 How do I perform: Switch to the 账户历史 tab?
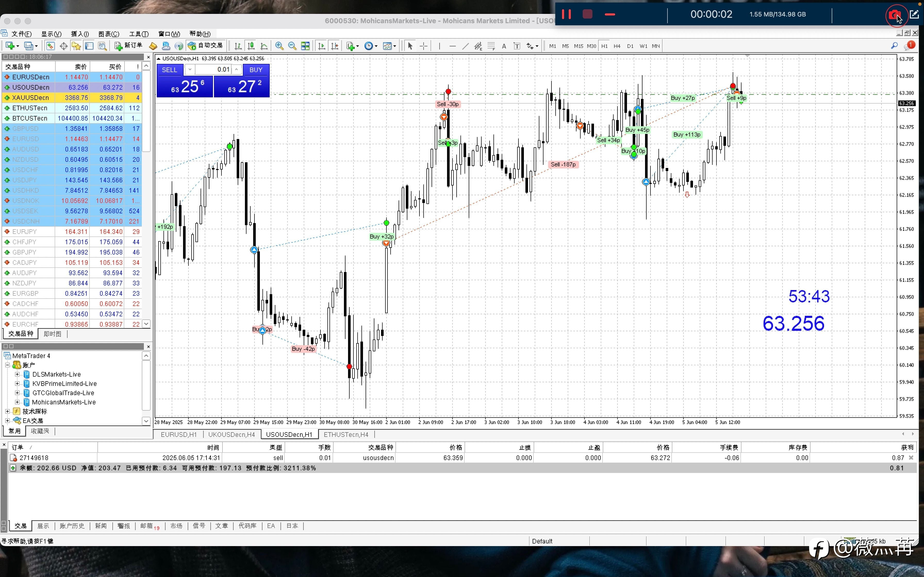tap(72, 525)
